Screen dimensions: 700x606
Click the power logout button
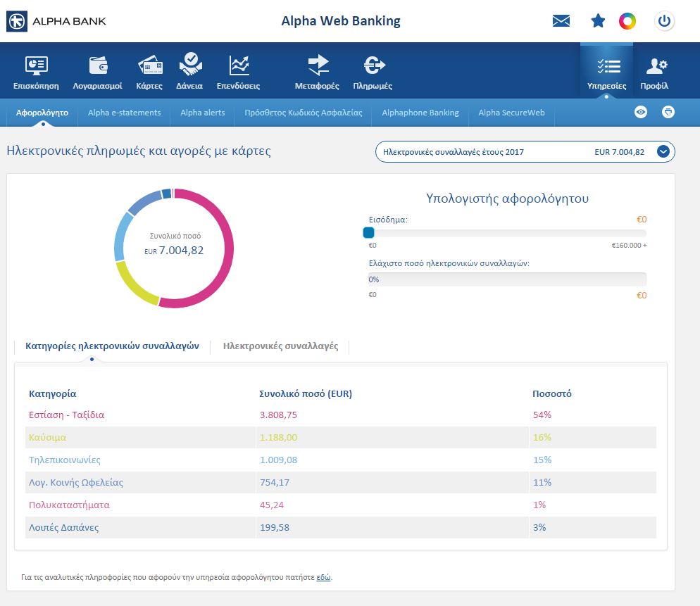pyautogui.click(x=664, y=21)
